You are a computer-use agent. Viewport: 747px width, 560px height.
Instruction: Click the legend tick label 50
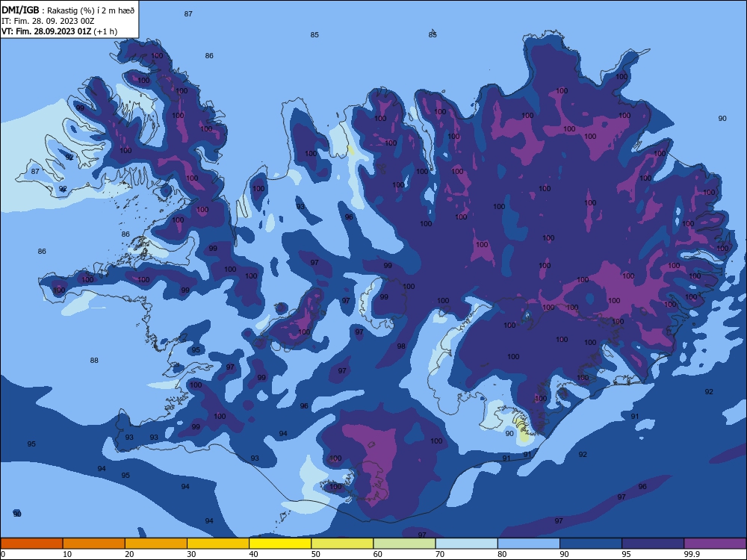pyautogui.click(x=315, y=554)
